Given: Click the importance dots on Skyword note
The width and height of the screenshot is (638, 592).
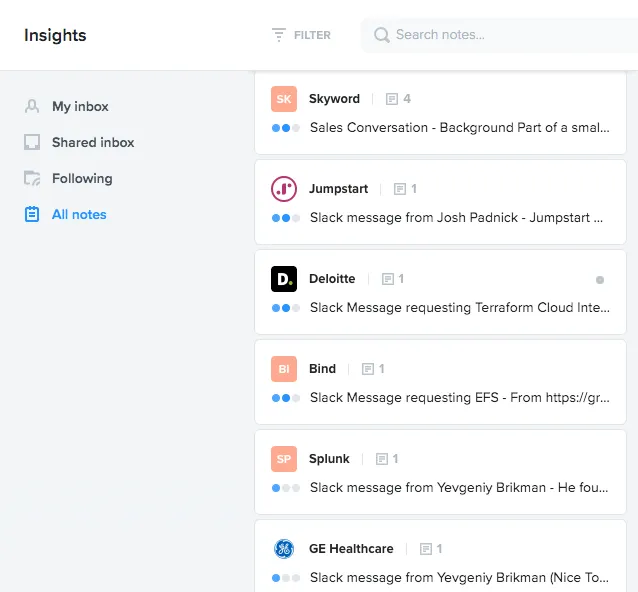Looking at the screenshot, I should point(286,128).
